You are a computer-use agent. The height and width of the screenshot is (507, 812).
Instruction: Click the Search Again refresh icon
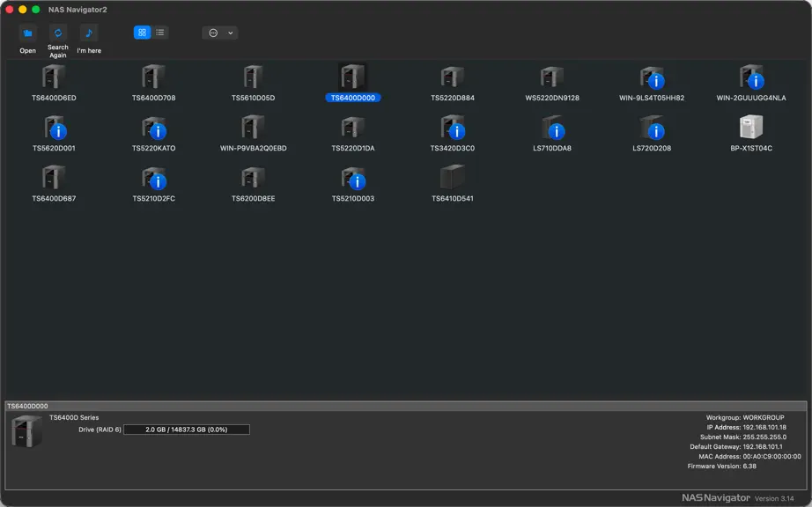(x=58, y=33)
